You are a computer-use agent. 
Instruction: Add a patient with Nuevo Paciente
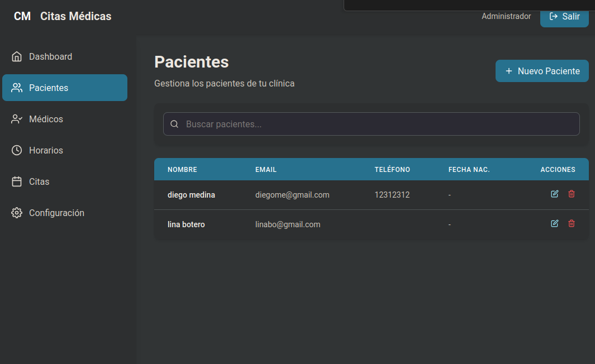(x=542, y=71)
